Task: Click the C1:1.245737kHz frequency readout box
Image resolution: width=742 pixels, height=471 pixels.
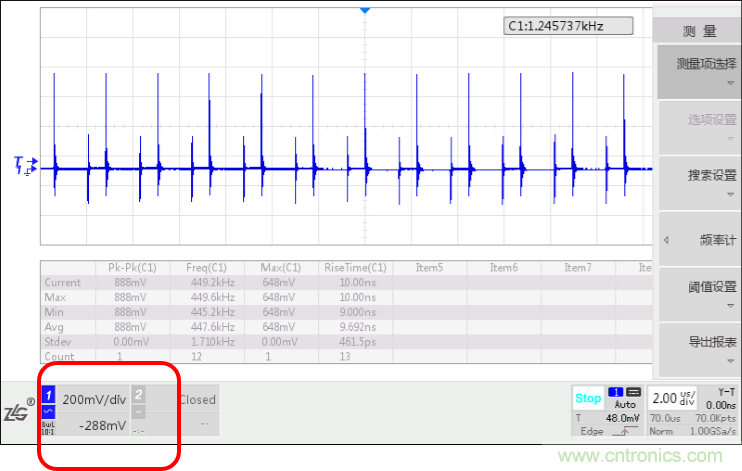Action: coord(567,26)
